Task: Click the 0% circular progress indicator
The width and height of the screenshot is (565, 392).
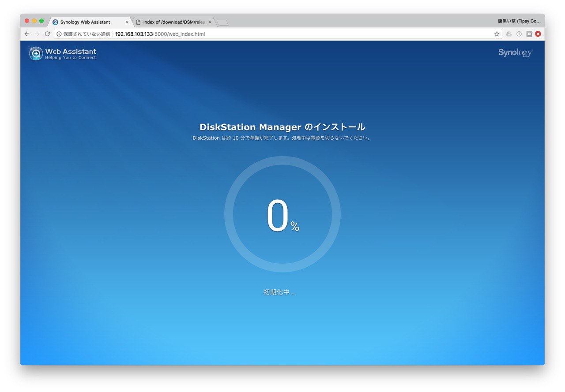Action: point(282,214)
